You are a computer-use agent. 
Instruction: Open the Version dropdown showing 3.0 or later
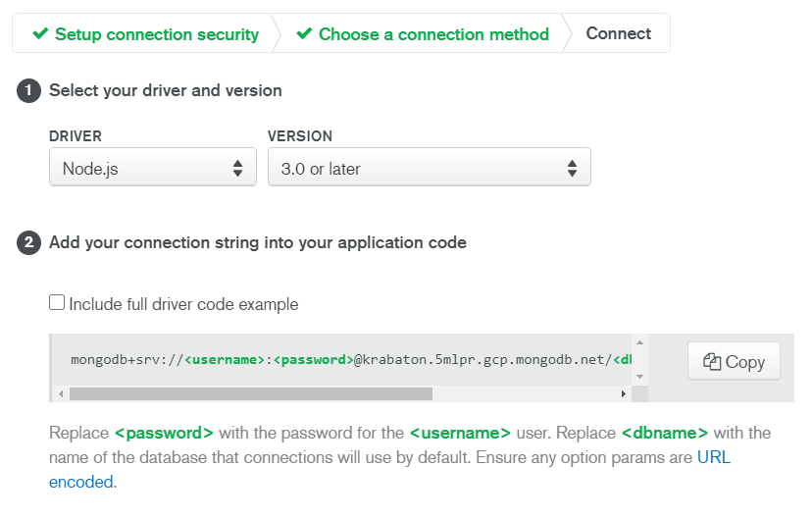coord(430,167)
